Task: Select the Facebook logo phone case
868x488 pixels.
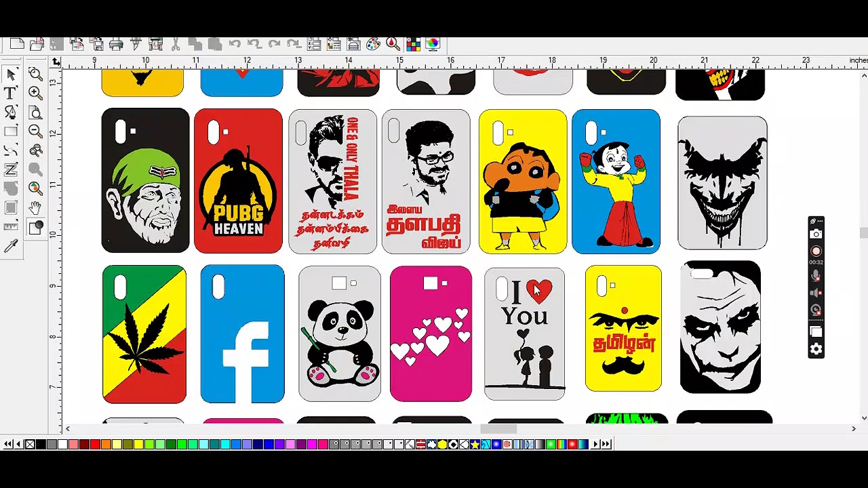Action: coord(242,334)
